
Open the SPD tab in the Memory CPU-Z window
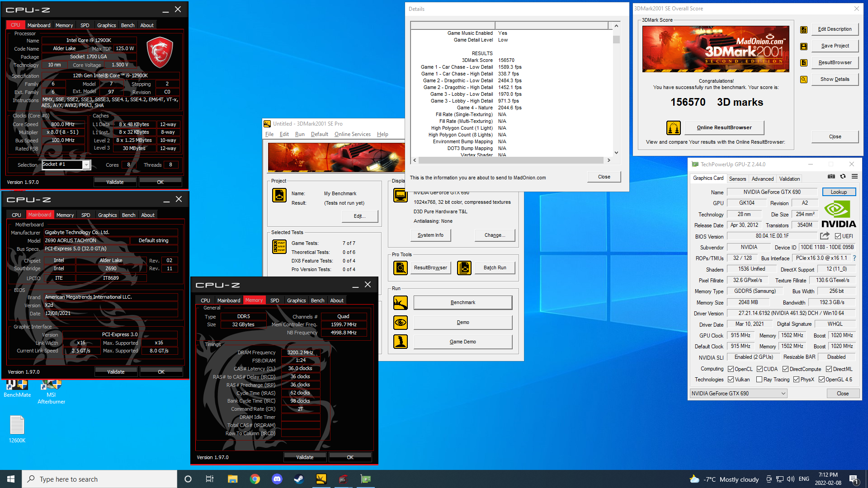[x=274, y=300]
